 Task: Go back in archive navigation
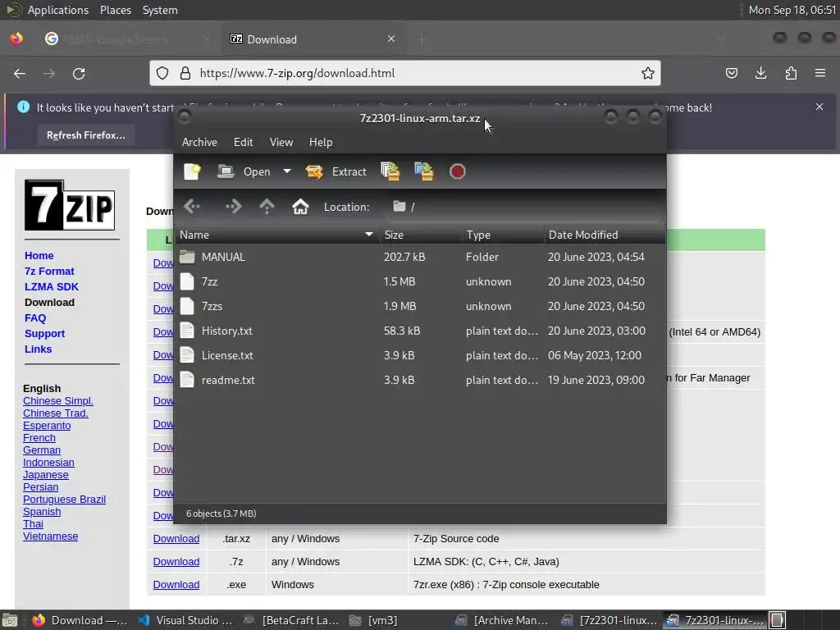[192, 207]
